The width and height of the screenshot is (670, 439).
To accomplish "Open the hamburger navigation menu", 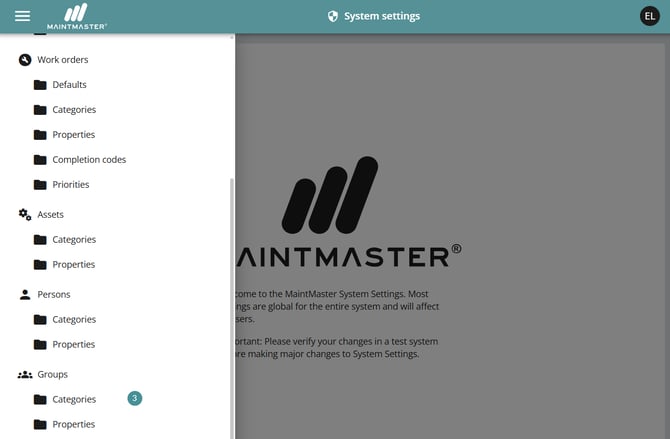I will click(x=22, y=16).
